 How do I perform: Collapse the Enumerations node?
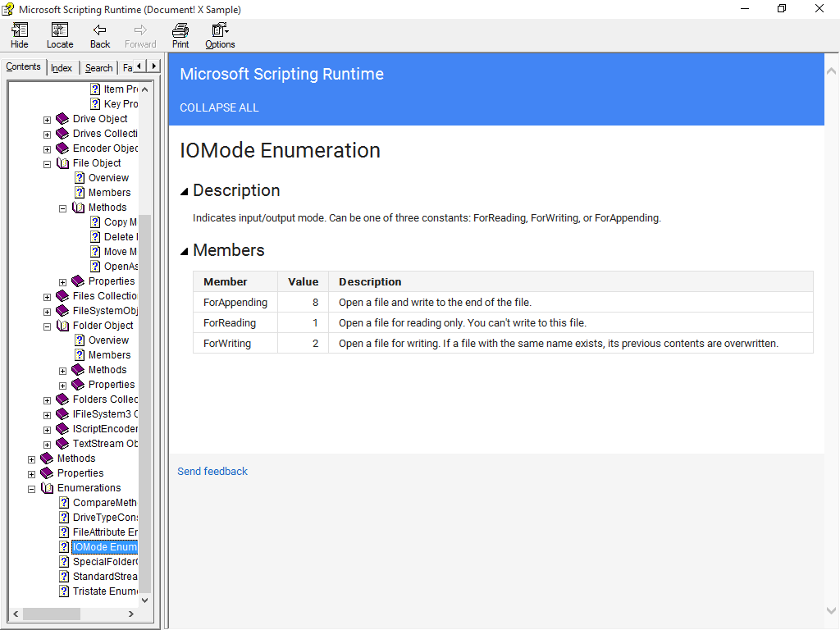tap(32, 489)
